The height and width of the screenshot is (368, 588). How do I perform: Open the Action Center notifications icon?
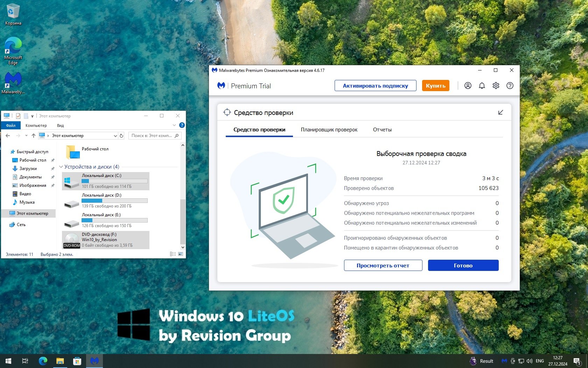(x=577, y=361)
